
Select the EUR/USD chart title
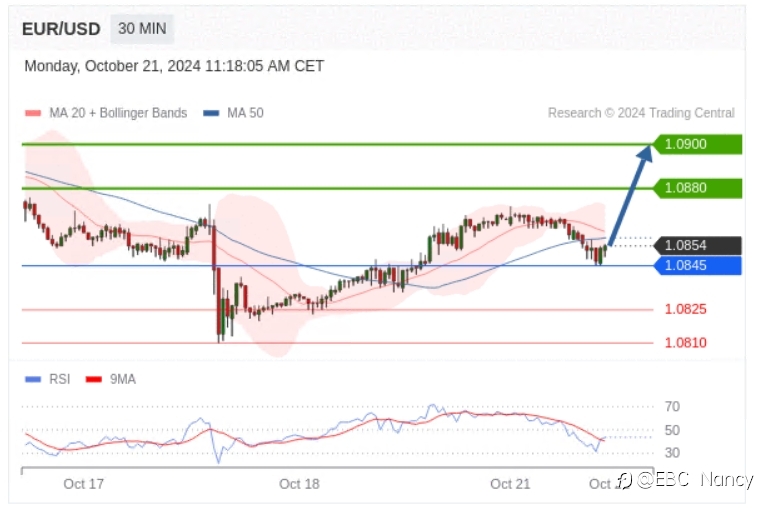coord(61,29)
